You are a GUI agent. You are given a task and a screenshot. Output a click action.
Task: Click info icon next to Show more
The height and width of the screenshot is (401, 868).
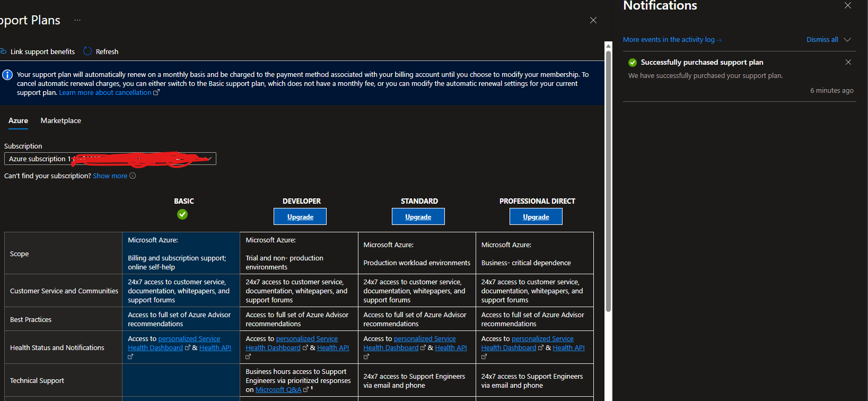[133, 176]
